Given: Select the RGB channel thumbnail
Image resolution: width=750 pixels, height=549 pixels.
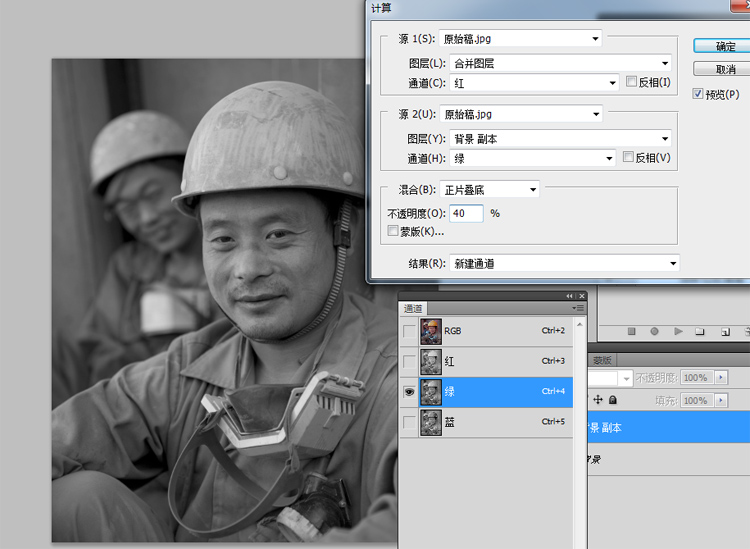Looking at the screenshot, I should (x=431, y=331).
